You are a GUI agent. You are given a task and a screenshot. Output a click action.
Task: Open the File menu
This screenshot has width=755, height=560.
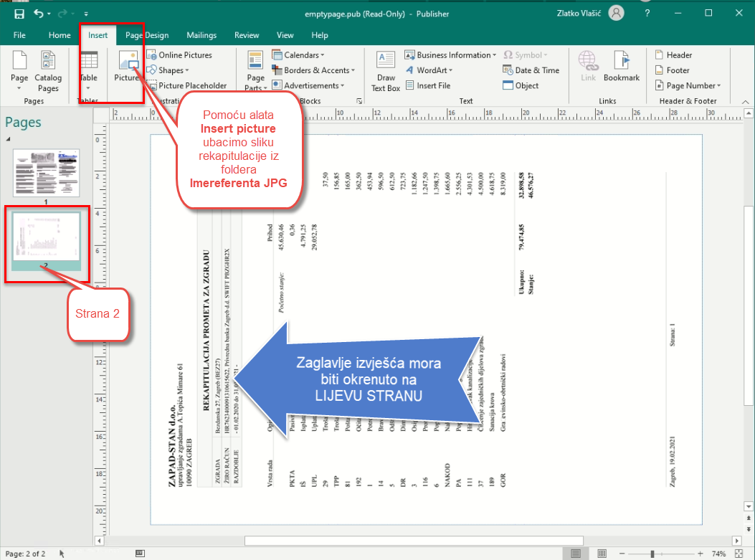click(19, 35)
